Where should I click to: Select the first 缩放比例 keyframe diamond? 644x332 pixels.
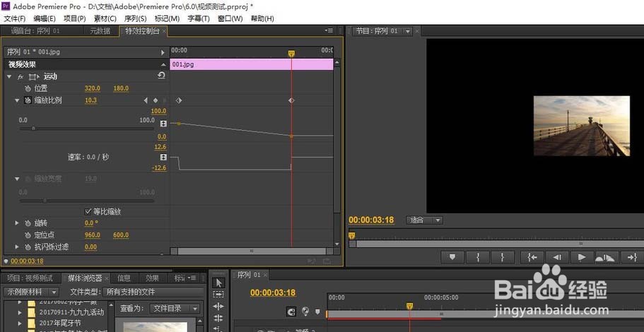[178, 100]
